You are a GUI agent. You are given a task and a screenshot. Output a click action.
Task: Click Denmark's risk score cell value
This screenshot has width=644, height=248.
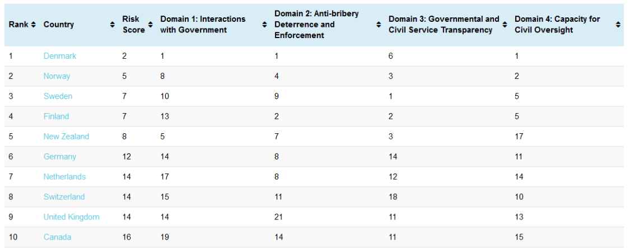tap(124, 56)
